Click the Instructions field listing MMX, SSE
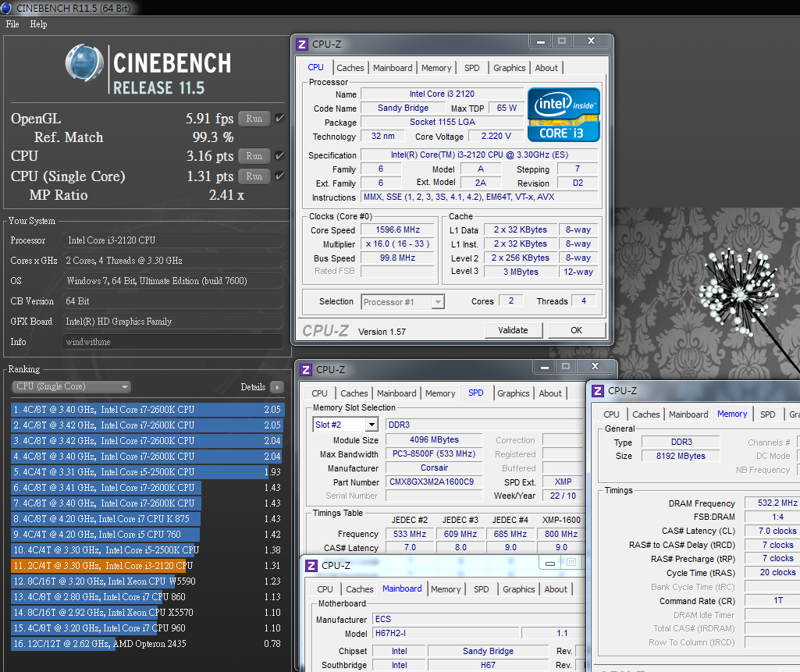This screenshot has width=800, height=672. (x=479, y=197)
